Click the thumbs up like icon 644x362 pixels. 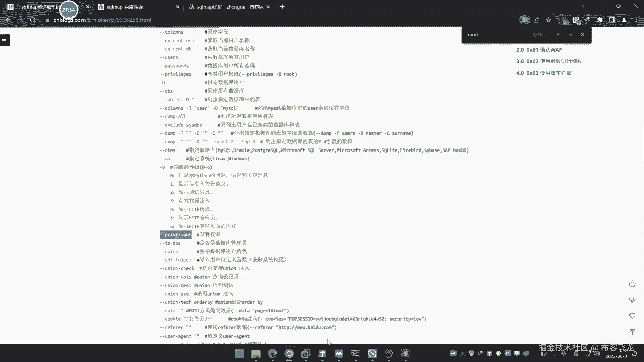(632, 284)
